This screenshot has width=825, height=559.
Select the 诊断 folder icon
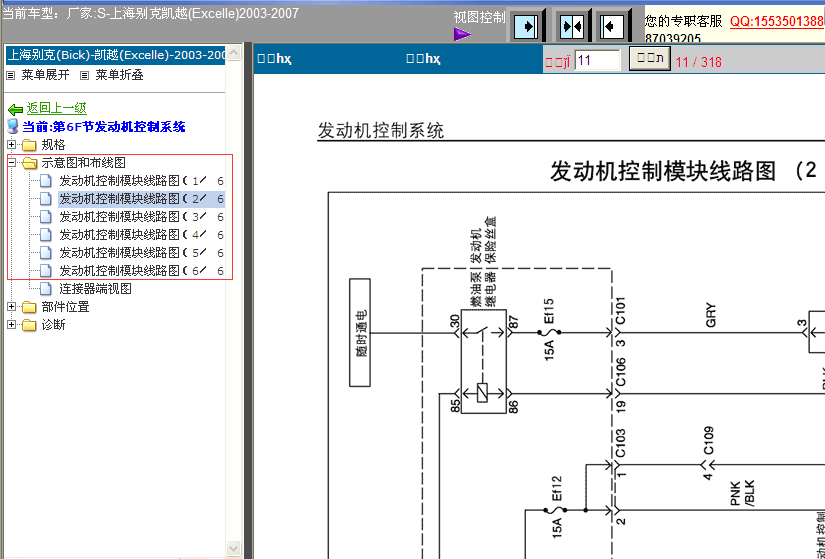point(29,325)
